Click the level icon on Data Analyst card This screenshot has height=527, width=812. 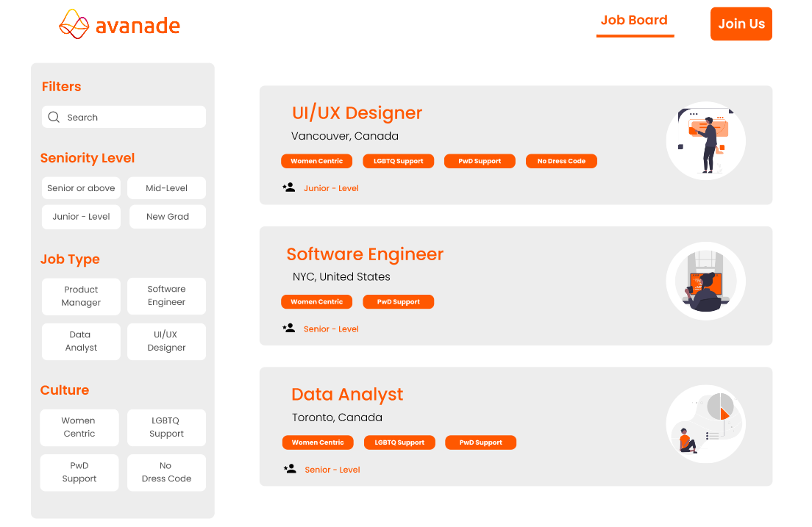click(288, 468)
